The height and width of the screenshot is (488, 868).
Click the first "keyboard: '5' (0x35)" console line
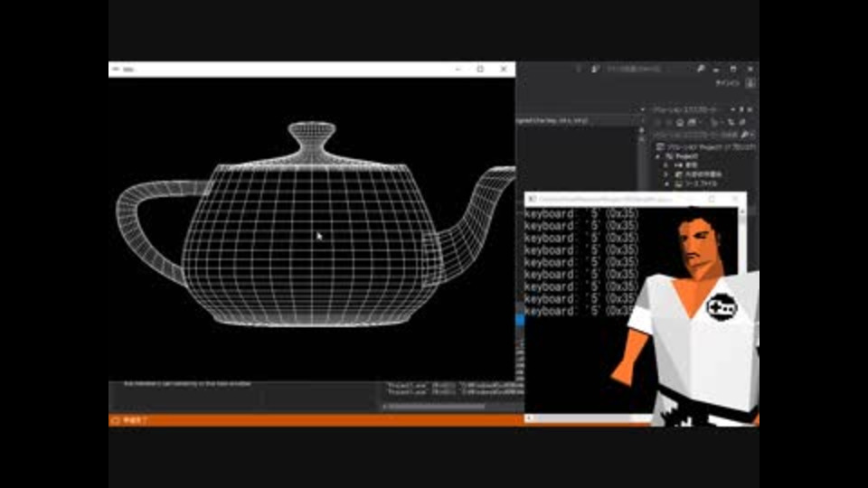coord(581,213)
